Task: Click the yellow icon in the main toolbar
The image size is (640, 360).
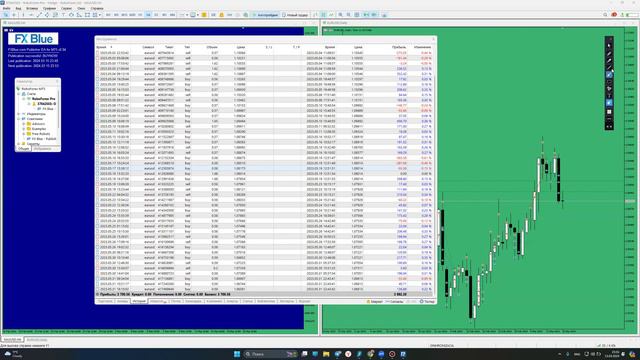Action: click(204, 15)
